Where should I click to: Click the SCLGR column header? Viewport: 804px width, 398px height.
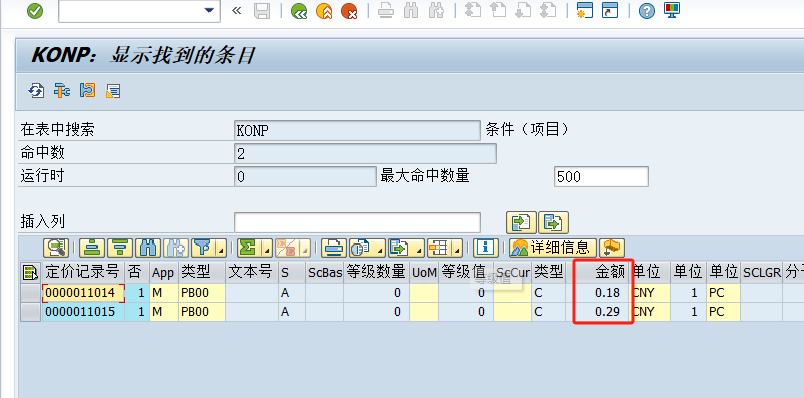(x=761, y=272)
